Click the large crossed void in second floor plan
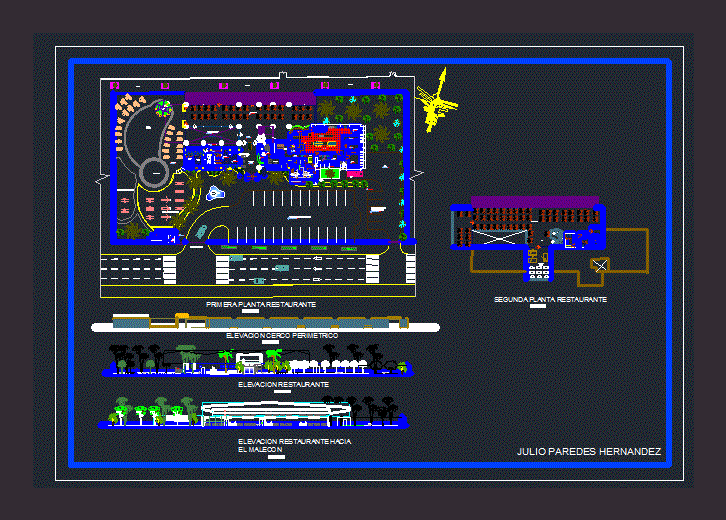Image resolution: width=726 pixels, height=520 pixels. 495,237
